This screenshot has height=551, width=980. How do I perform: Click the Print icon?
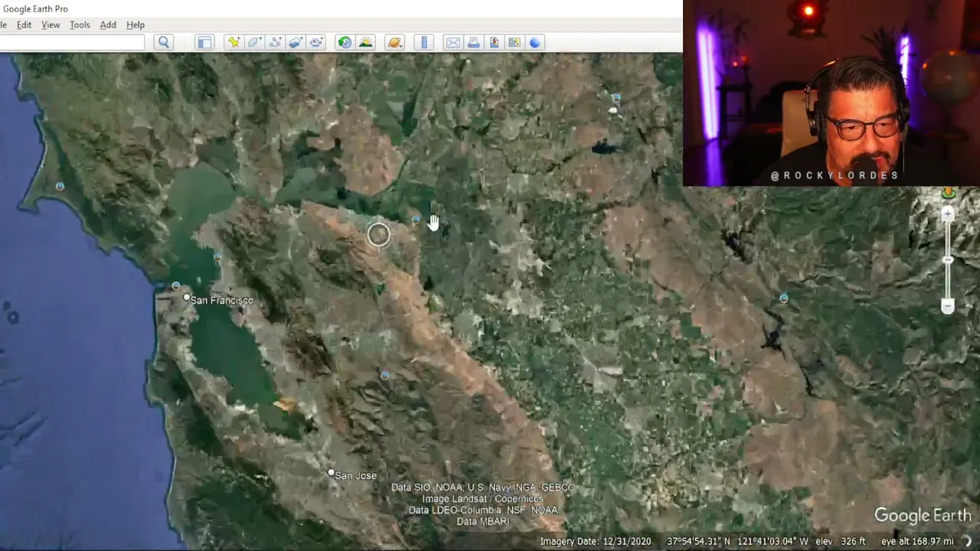tap(473, 43)
